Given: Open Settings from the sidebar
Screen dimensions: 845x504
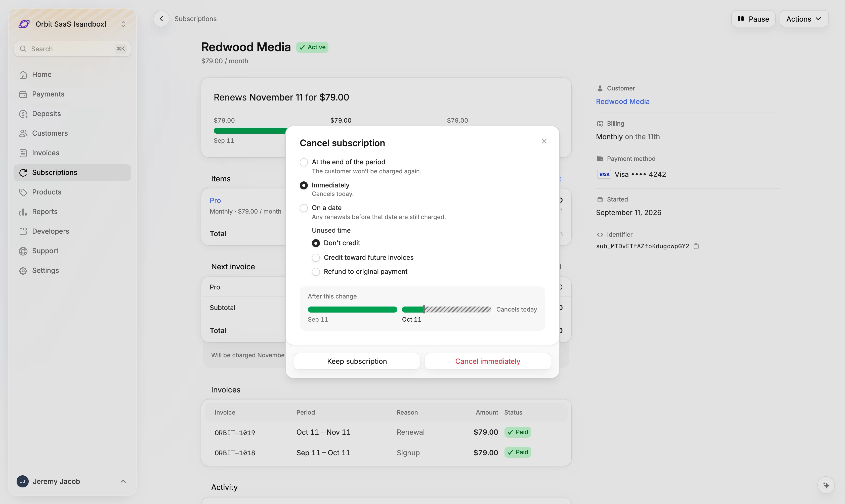Looking at the screenshot, I should [x=72, y=270].
